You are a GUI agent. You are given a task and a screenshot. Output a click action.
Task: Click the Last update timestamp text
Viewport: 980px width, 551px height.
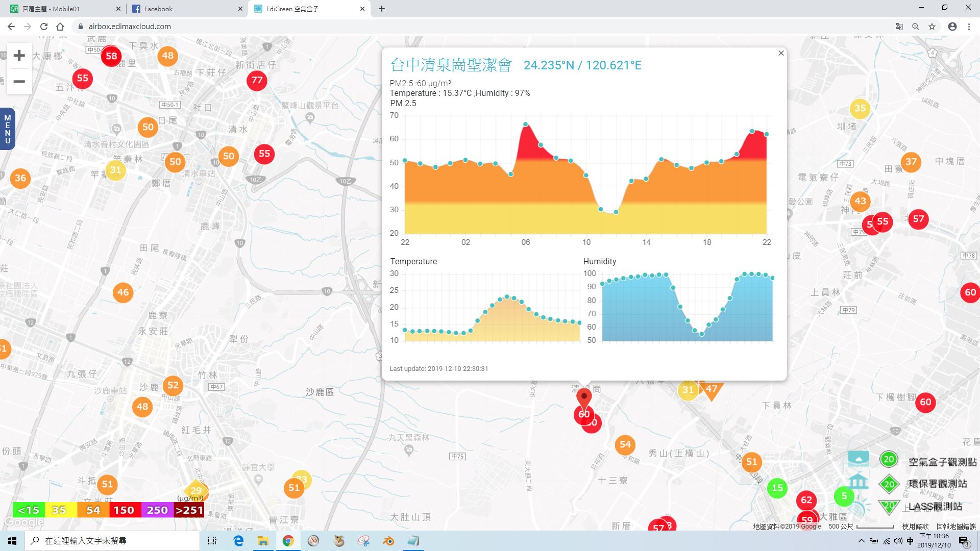pos(439,368)
